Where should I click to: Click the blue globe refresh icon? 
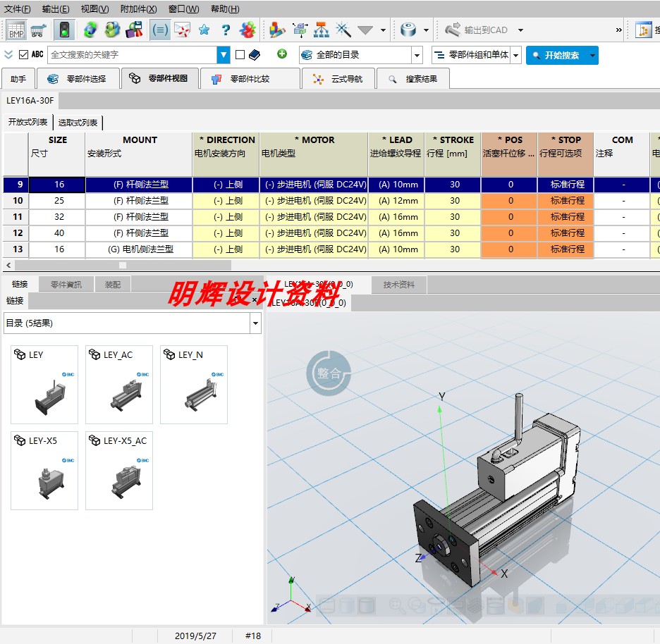point(90,30)
